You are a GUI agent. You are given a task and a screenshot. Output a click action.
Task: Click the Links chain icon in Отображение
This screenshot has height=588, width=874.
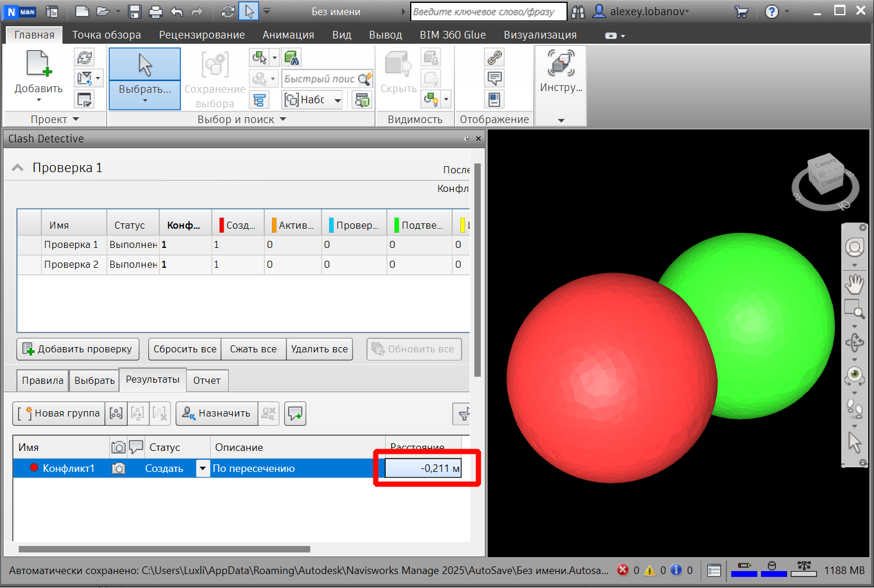click(x=494, y=57)
